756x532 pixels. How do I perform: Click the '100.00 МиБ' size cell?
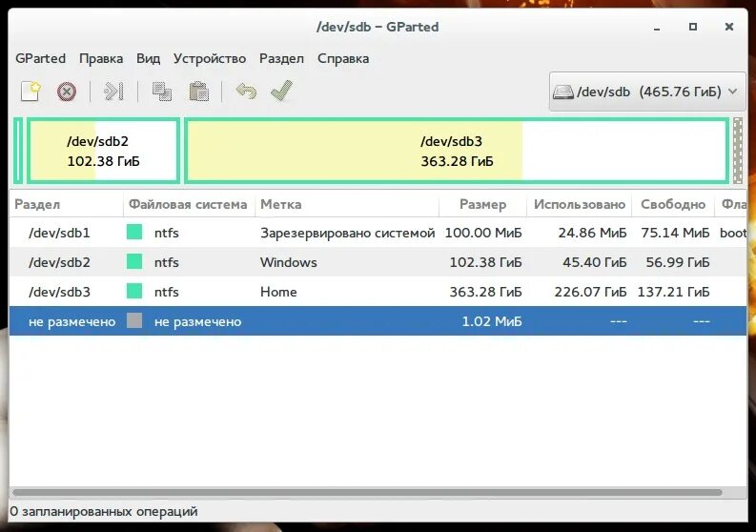pos(483,233)
